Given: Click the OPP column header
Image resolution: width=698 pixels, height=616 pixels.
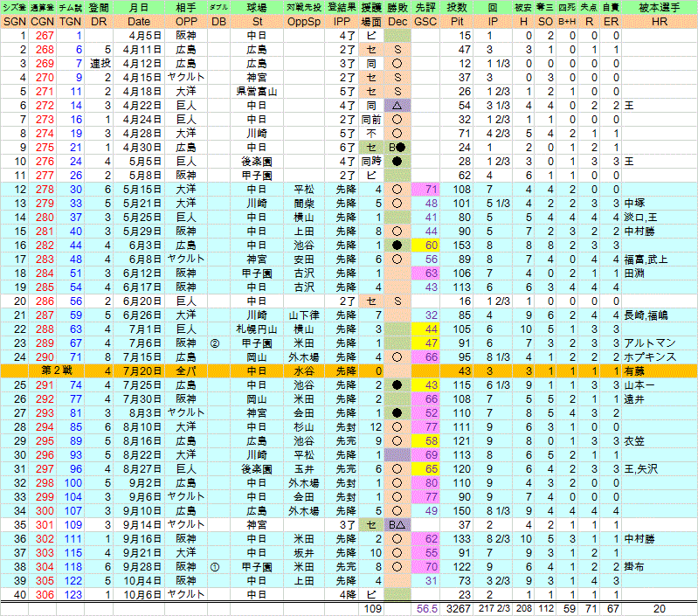Looking at the screenshot, I should point(186,22).
